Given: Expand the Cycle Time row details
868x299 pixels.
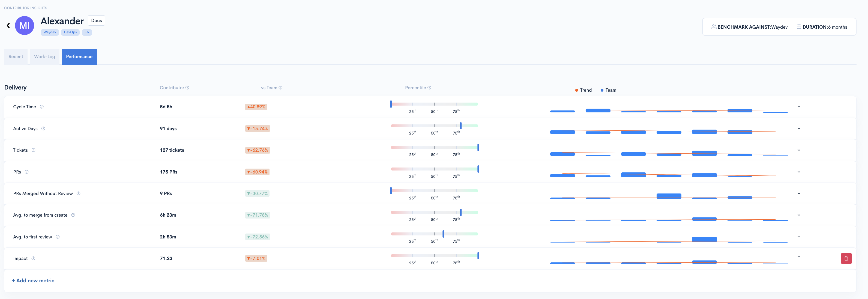Looking at the screenshot, I should click(x=799, y=107).
